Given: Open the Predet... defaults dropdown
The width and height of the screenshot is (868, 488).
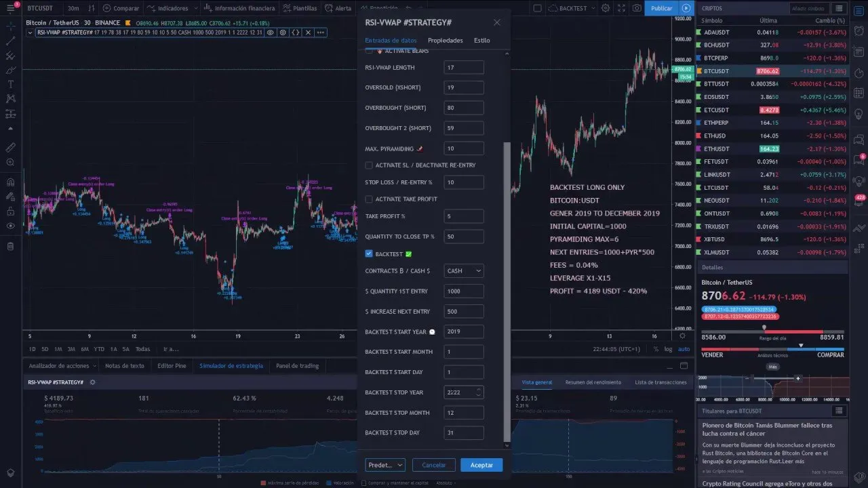Looking at the screenshot, I should point(385,465).
